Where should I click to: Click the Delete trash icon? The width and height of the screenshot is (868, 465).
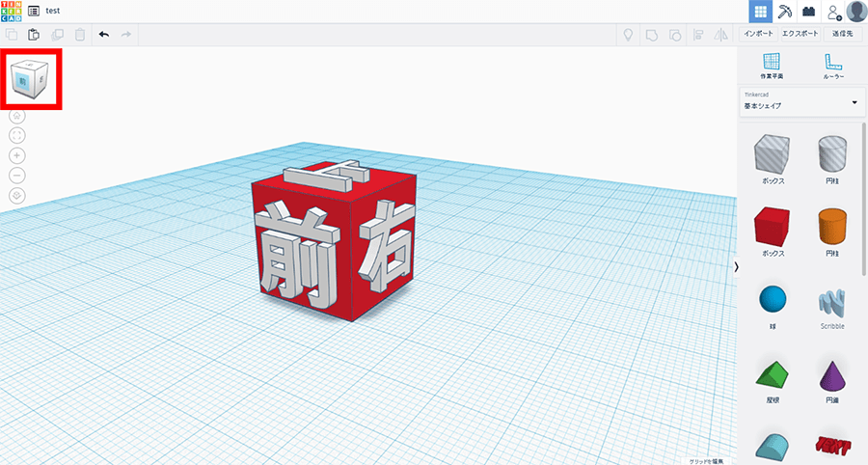click(80, 35)
